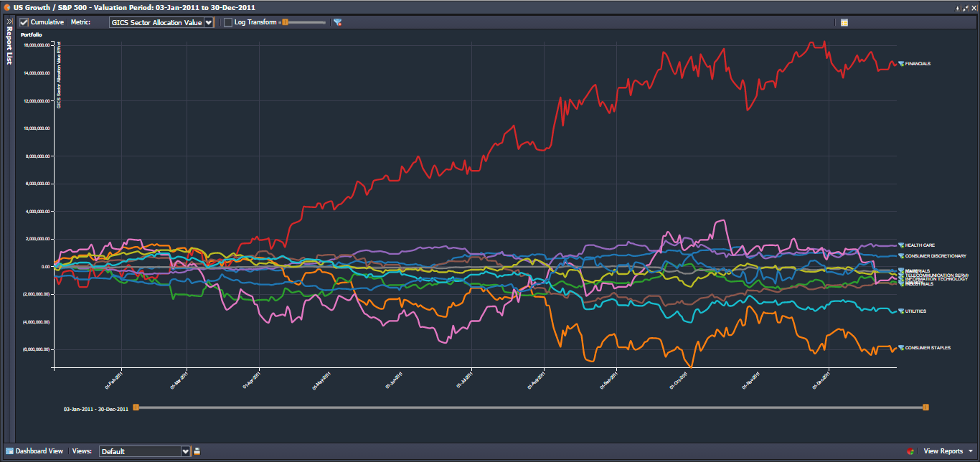Click the CONSUMER DISCRETIONARY filter icon
Image resolution: width=980 pixels, height=462 pixels.
click(901, 256)
